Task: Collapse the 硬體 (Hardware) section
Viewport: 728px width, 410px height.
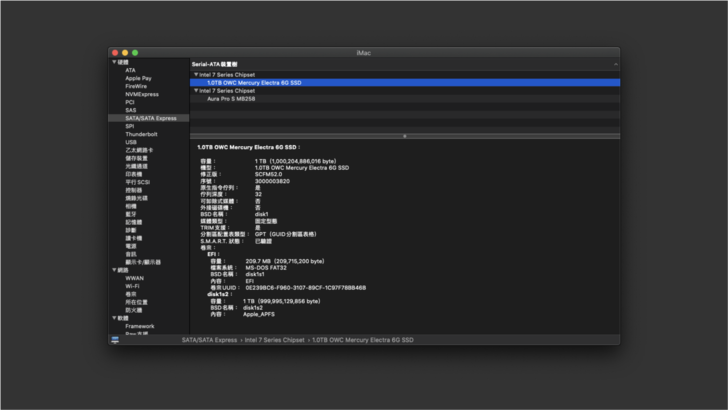Action: pos(113,62)
